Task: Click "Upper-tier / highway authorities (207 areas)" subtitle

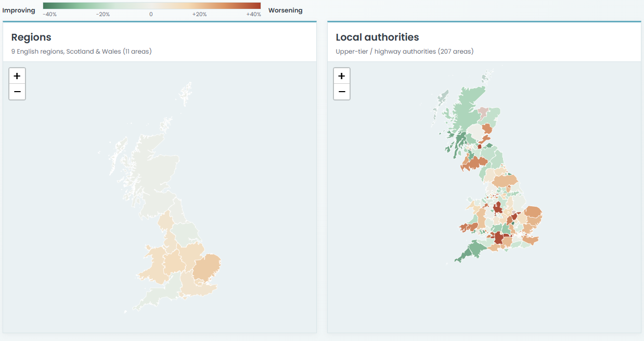Action: [405, 52]
